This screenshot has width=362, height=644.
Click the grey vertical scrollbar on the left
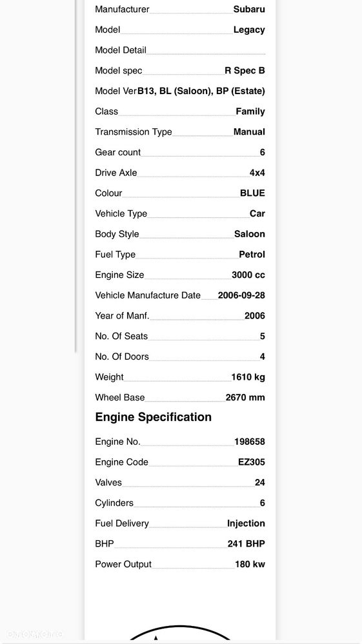tap(76, 177)
